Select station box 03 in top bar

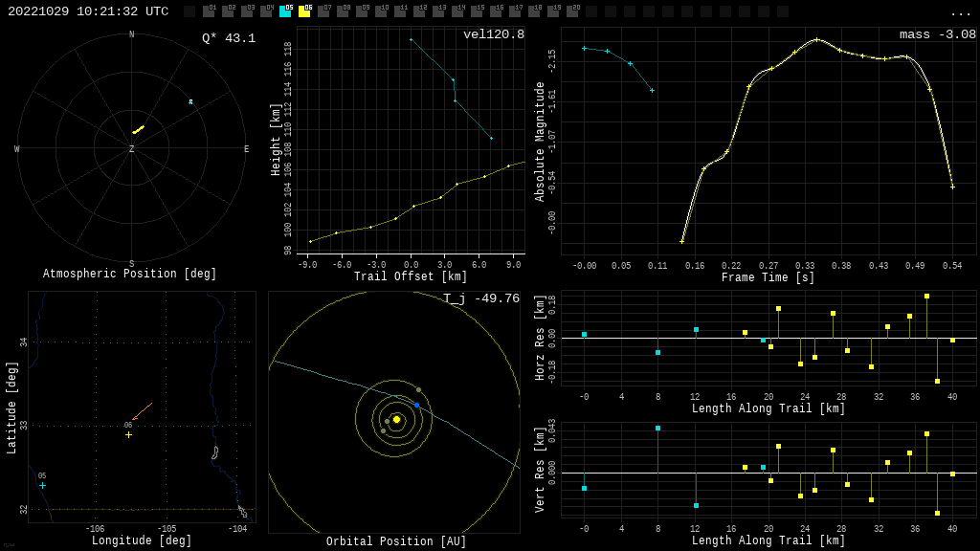(247, 11)
